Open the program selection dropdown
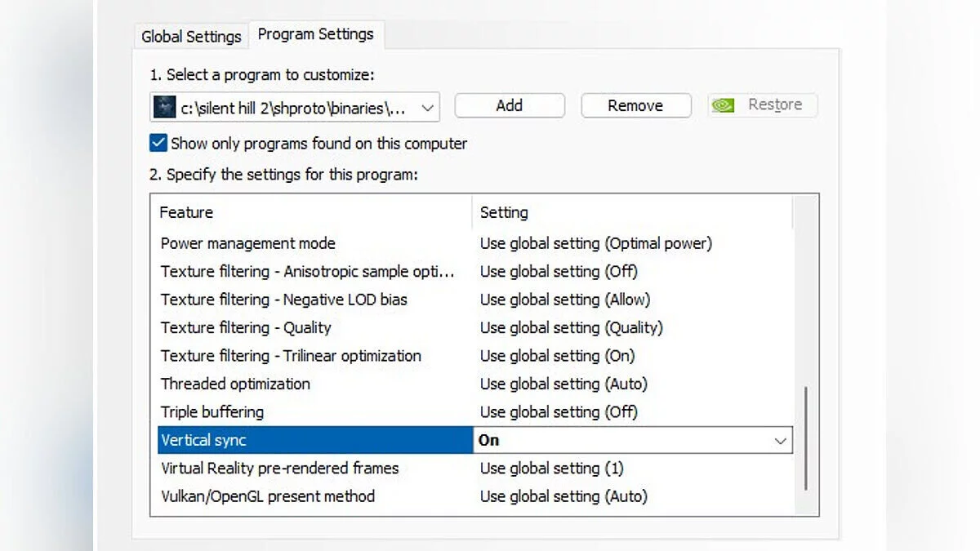 [427, 107]
